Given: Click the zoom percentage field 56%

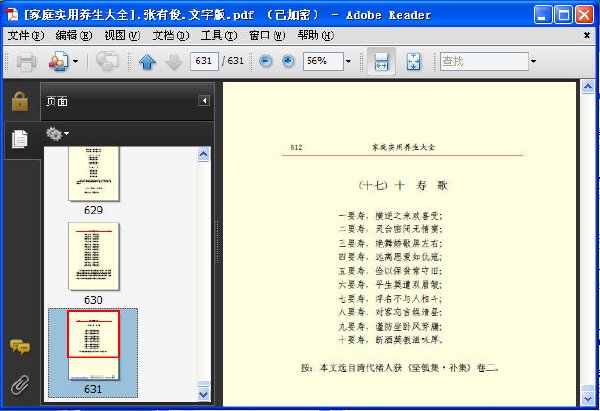Looking at the screenshot, I should (x=323, y=61).
